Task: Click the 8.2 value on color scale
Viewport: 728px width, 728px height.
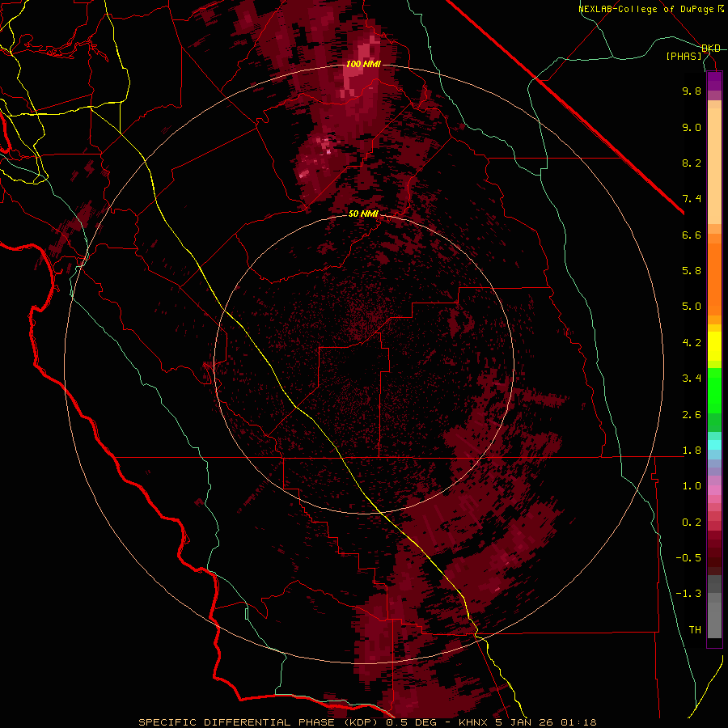Action: [x=692, y=163]
